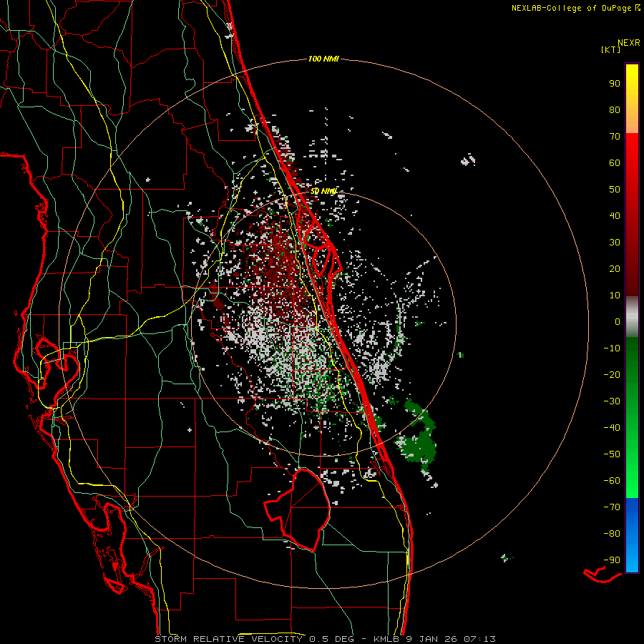The width and height of the screenshot is (644, 644).
Task: Click the positive 10 knots scale label
Action: (615, 296)
